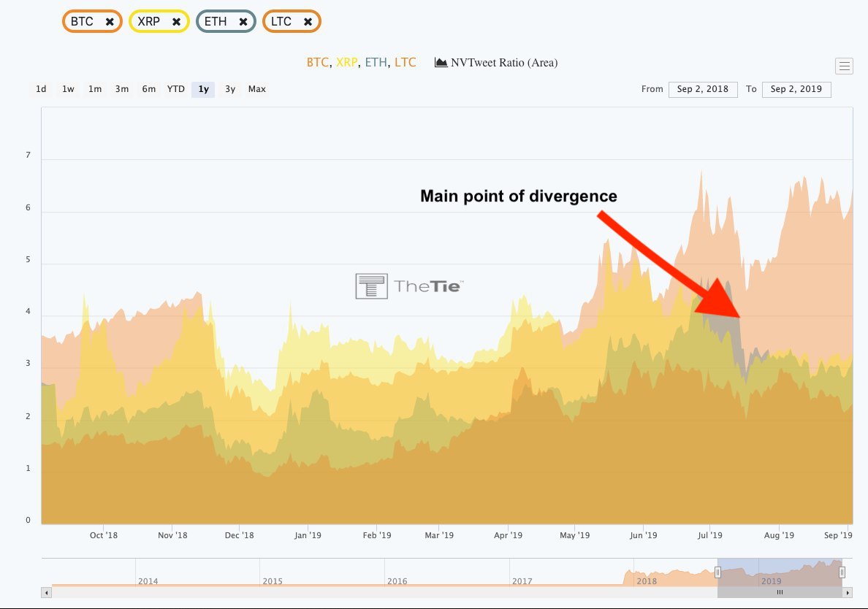
Task: Click navigator scroll right arrow
Action: 848,592
